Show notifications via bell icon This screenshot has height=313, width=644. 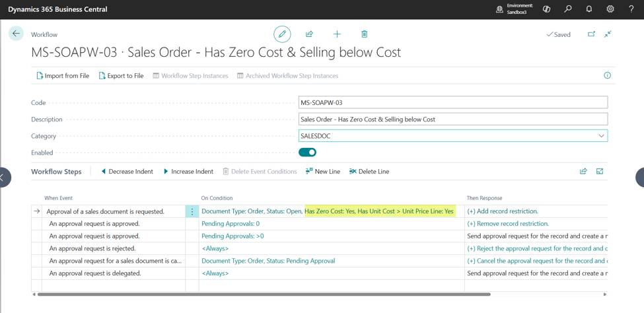click(589, 9)
